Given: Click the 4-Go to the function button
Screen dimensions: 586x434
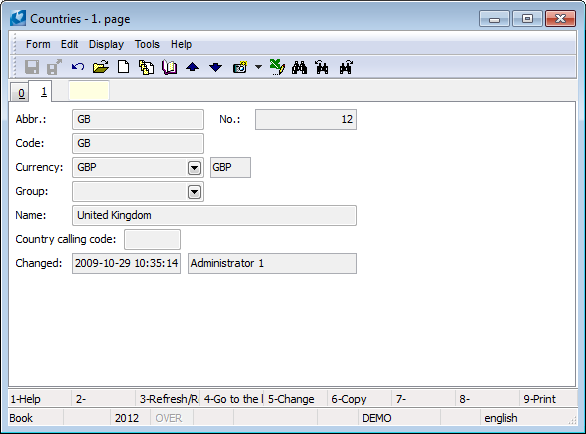Looking at the screenshot, I should [232, 399].
